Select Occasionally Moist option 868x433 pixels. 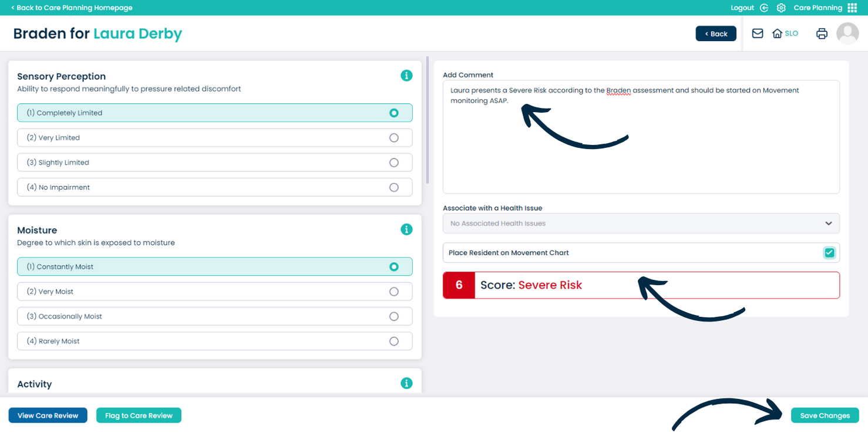215,316
